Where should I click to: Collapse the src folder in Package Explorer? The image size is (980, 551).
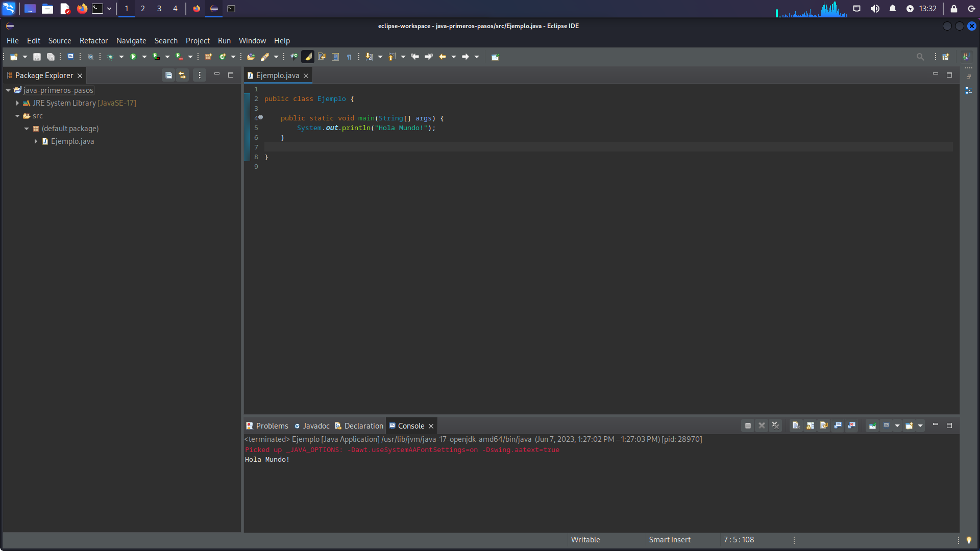pos(17,116)
